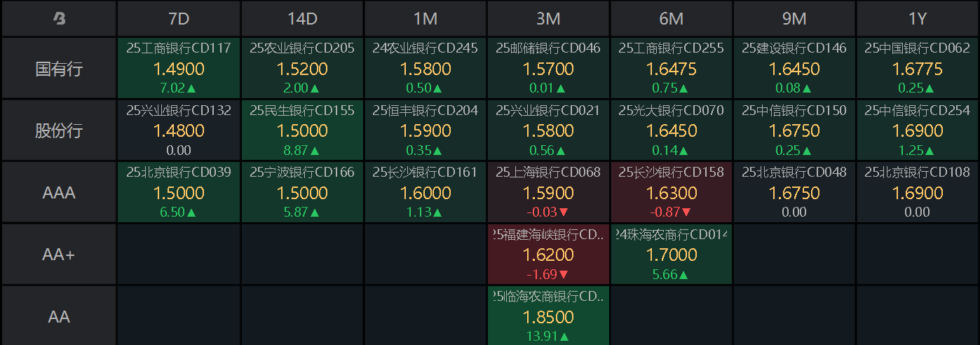The height and width of the screenshot is (345, 980).
Task: Click the 股份行 row label
Action: click(x=59, y=130)
